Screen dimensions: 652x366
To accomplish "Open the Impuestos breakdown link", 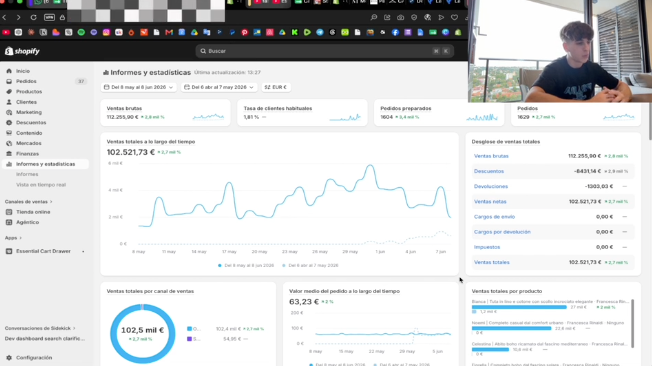I will [x=487, y=247].
